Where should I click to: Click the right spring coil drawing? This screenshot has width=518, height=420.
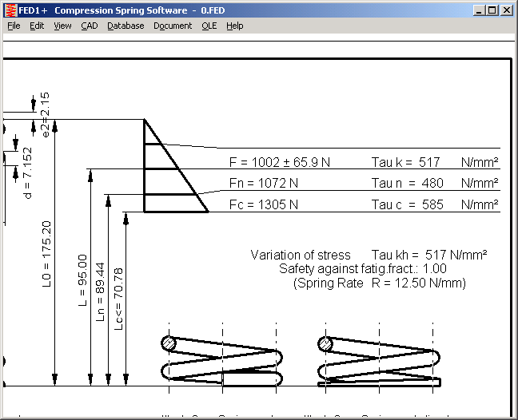[379, 361]
